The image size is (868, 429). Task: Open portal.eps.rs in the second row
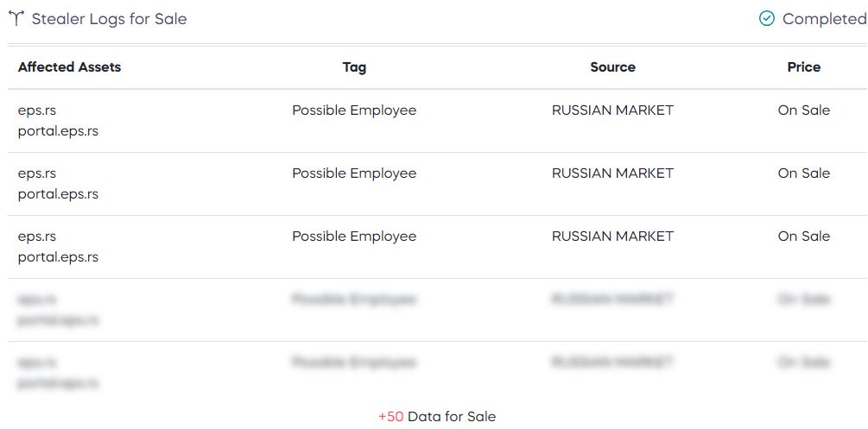pos(58,195)
